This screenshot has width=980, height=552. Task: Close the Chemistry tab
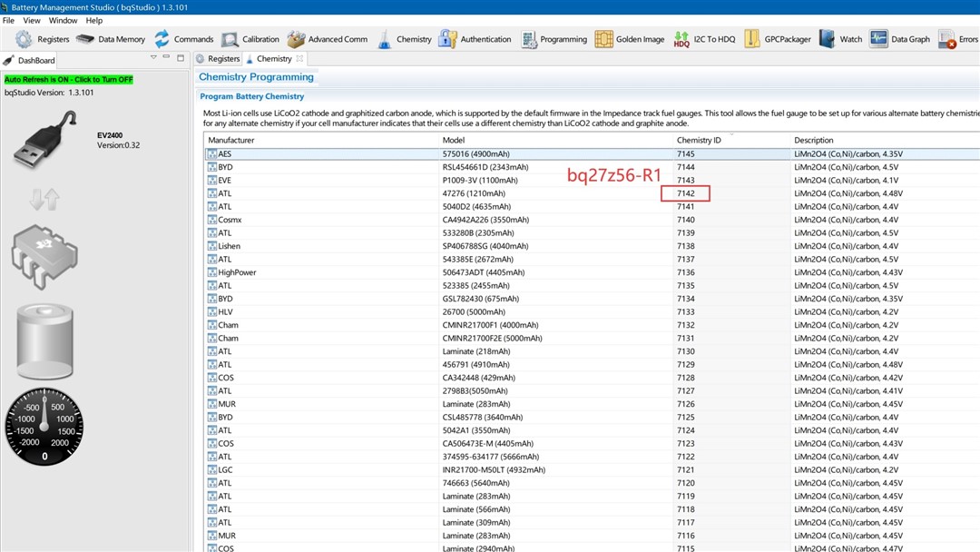coord(299,58)
